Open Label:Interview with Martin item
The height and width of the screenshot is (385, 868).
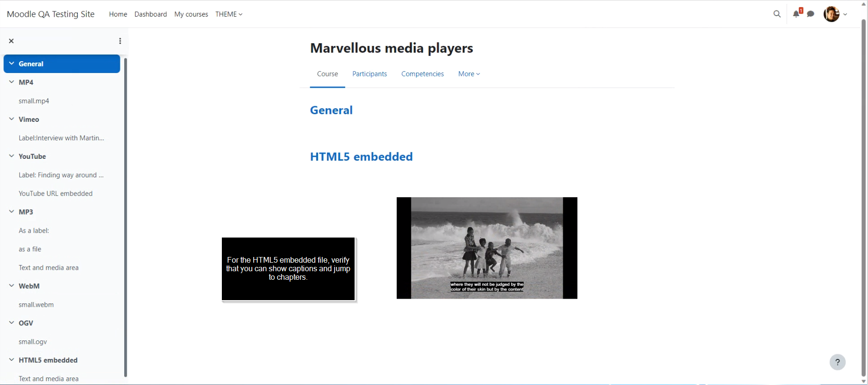61,138
